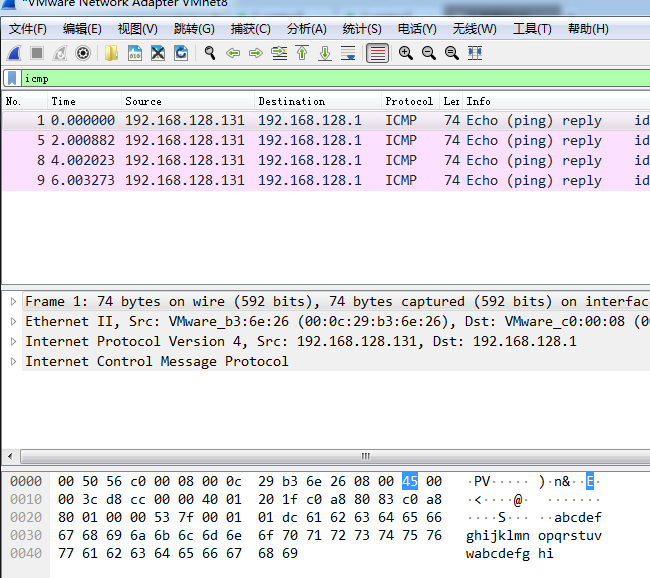
Task: Expand Internet Protocol Version 4 row
Action: tap(13, 341)
